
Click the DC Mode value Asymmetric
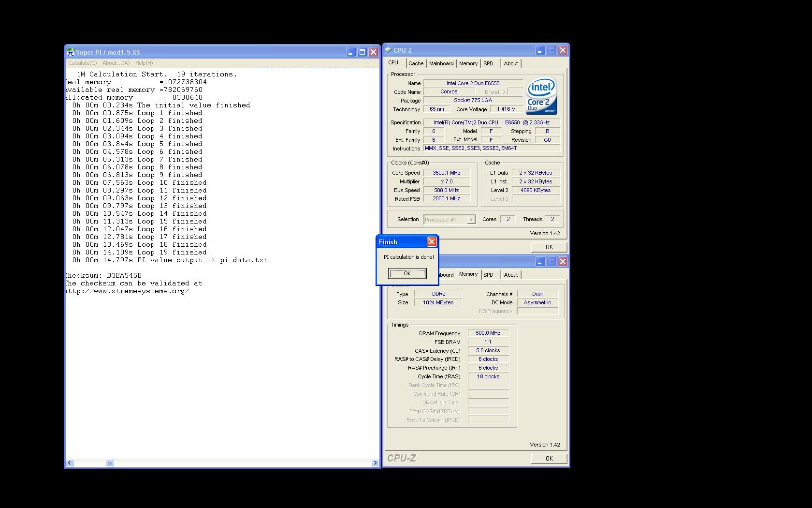pos(537,302)
